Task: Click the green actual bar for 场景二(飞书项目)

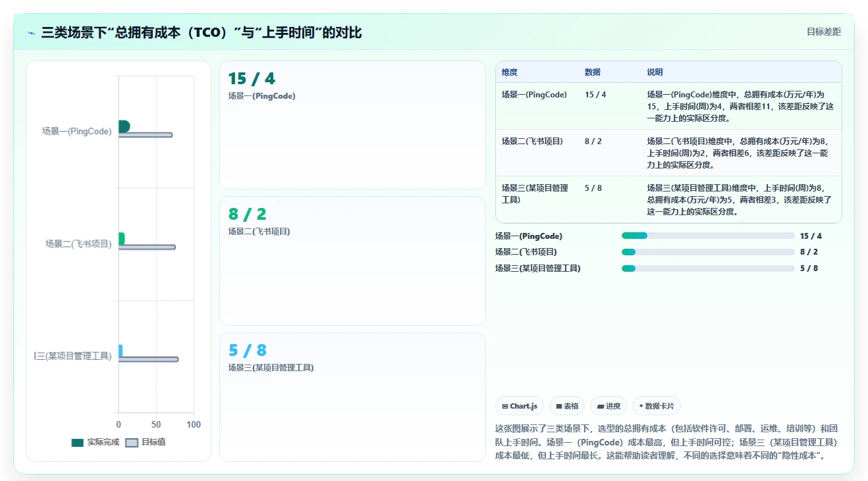Action: pyautogui.click(x=121, y=238)
